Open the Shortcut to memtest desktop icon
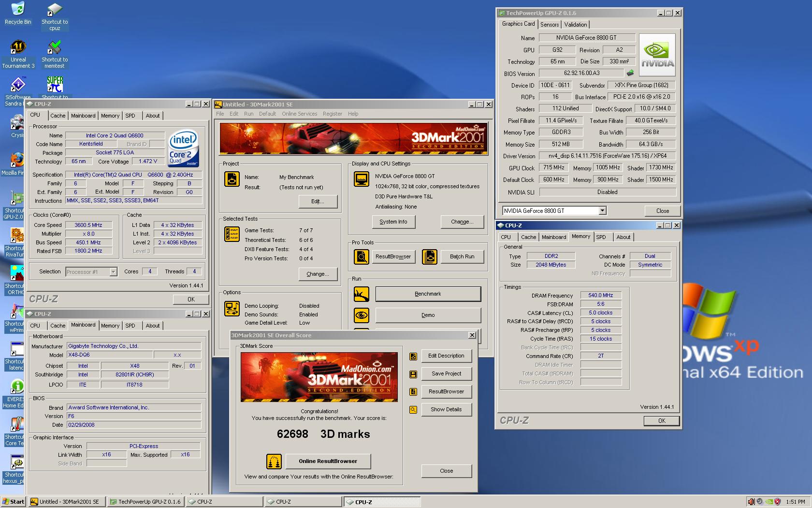The height and width of the screenshot is (508, 812). point(55,54)
